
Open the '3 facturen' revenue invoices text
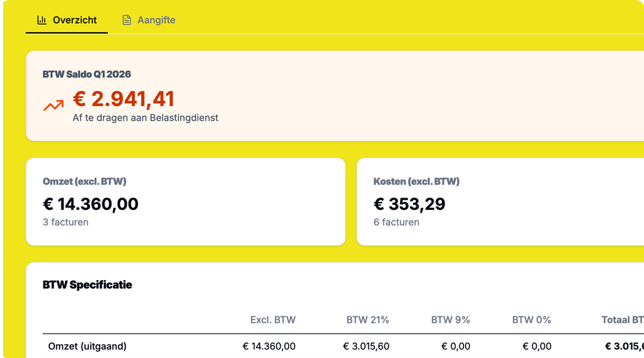(66, 222)
